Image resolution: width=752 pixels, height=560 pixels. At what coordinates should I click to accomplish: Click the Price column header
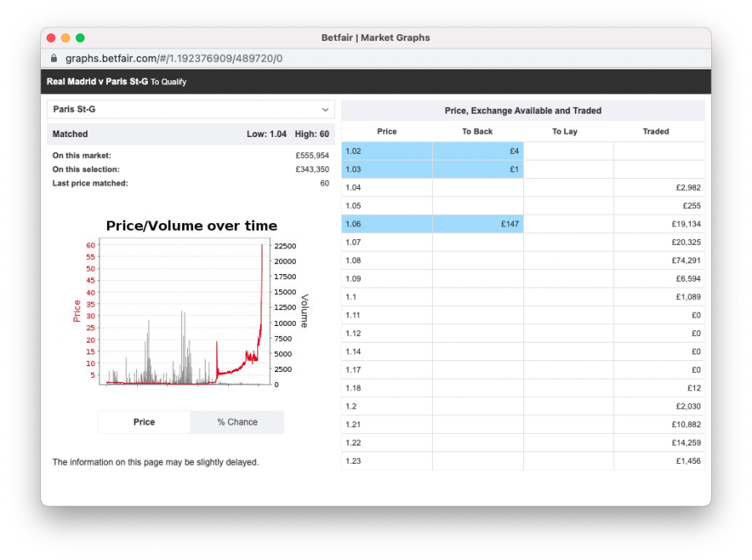coord(387,131)
